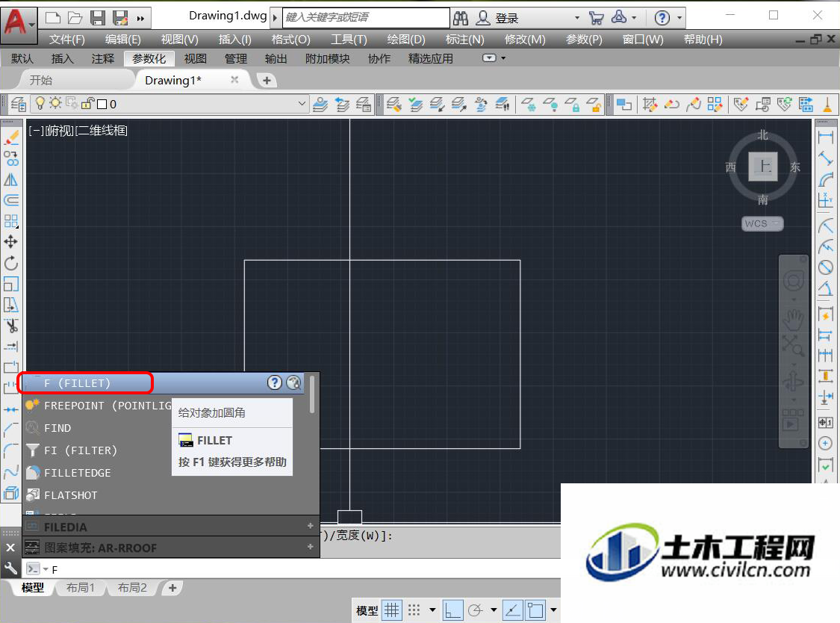The image size is (840, 623).
Task: Expand the FILEDIA suggestion group
Action: 310,526
